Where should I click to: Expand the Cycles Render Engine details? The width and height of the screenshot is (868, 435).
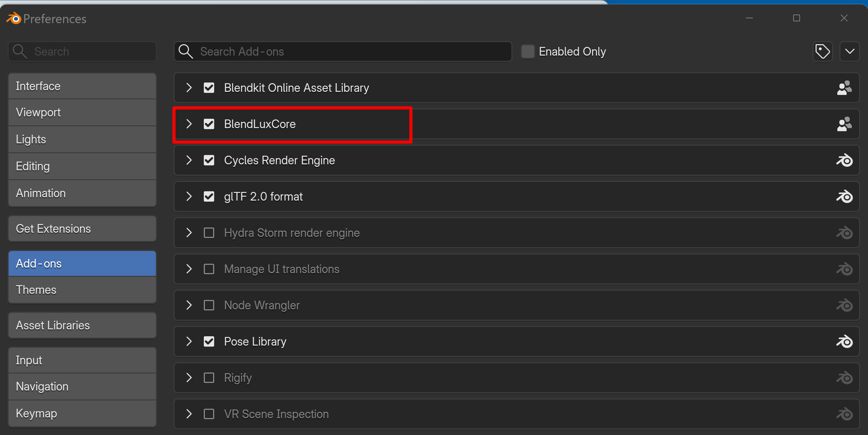[x=189, y=160]
